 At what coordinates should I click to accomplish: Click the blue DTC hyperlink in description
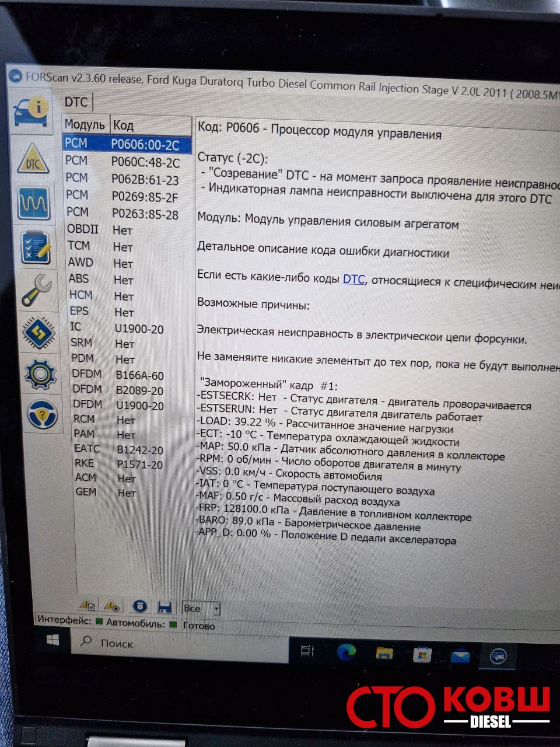point(353,280)
